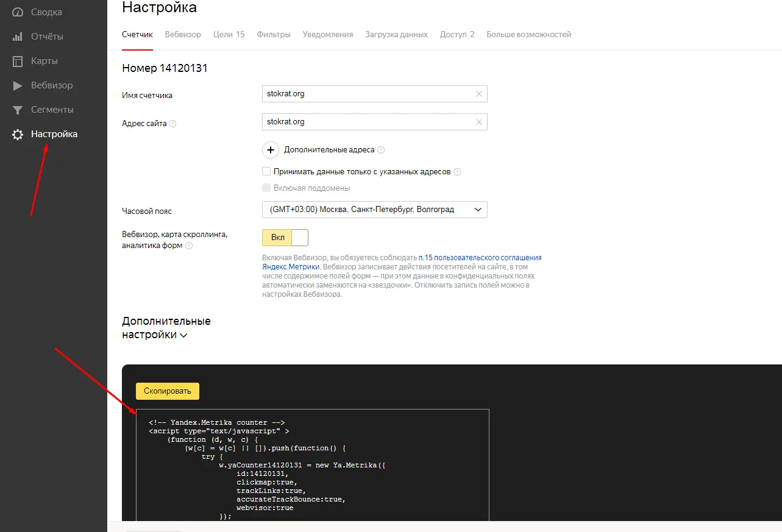Toggle the Вебвизор Вкл switch

(x=285, y=238)
